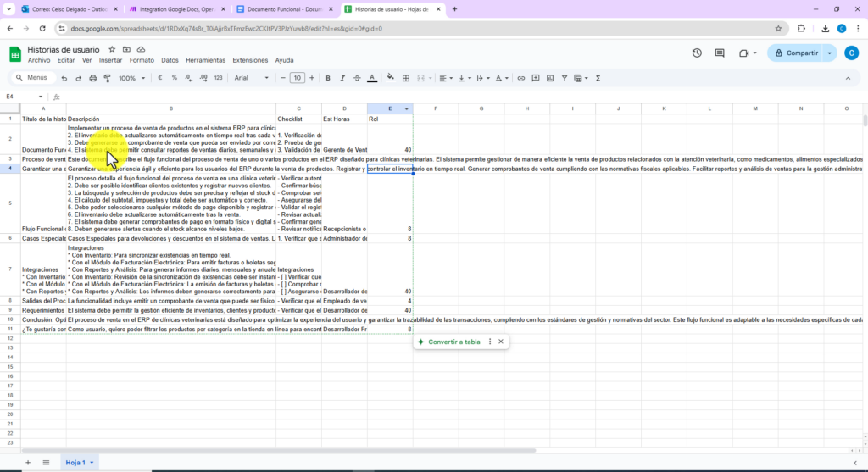Select the paint format tool
Screen dimensions: 868x472
click(107, 78)
